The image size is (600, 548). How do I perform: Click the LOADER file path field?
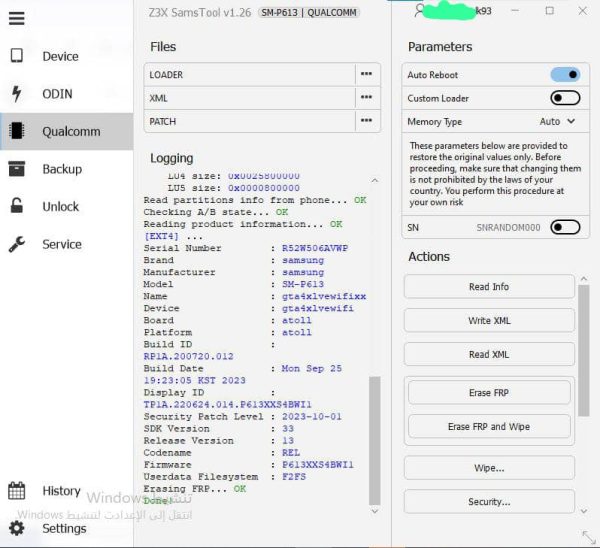(x=249, y=75)
